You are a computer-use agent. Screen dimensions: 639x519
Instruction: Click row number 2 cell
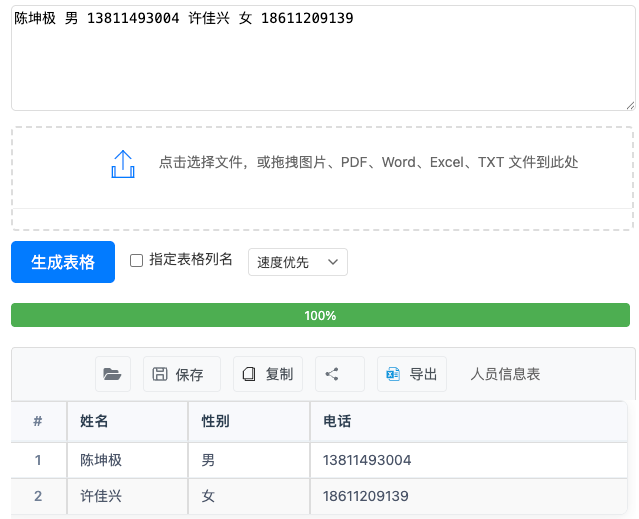38,496
